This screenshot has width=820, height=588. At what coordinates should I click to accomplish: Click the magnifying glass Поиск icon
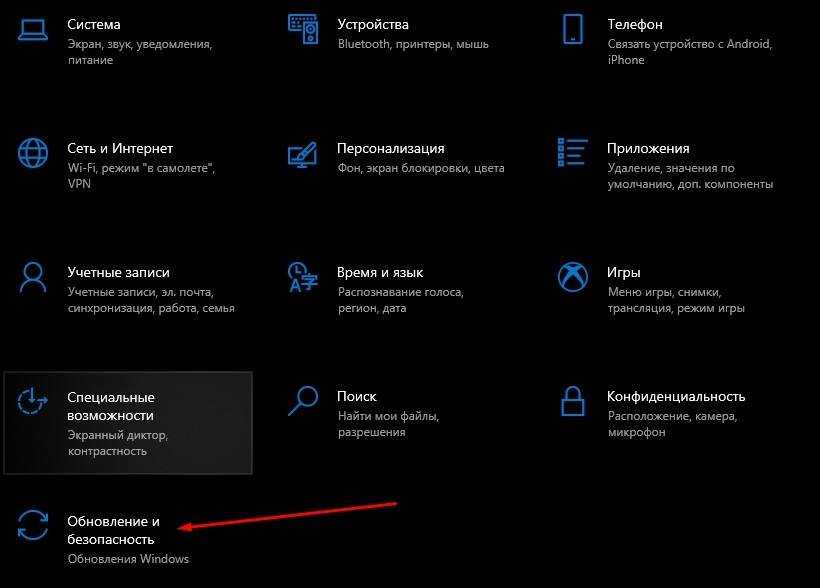(x=303, y=400)
